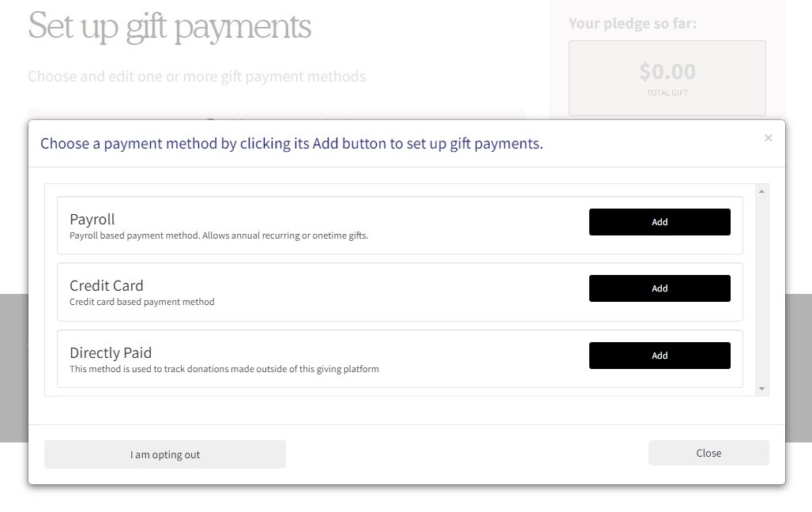The height and width of the screenshot is (512, 812).
Task: Click the 'Your pledge so far' label
Action: (x=633, y=24)
